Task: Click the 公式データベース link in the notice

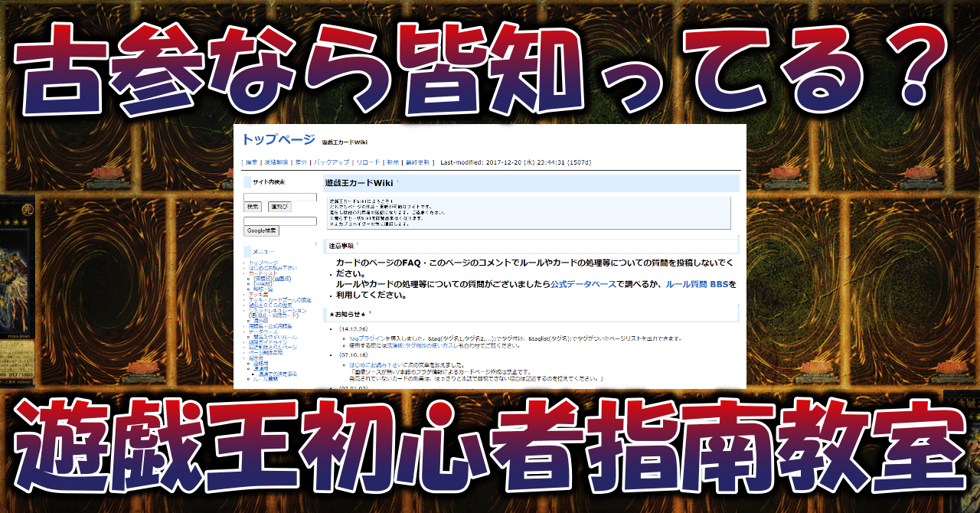Action: click(583, 283)
